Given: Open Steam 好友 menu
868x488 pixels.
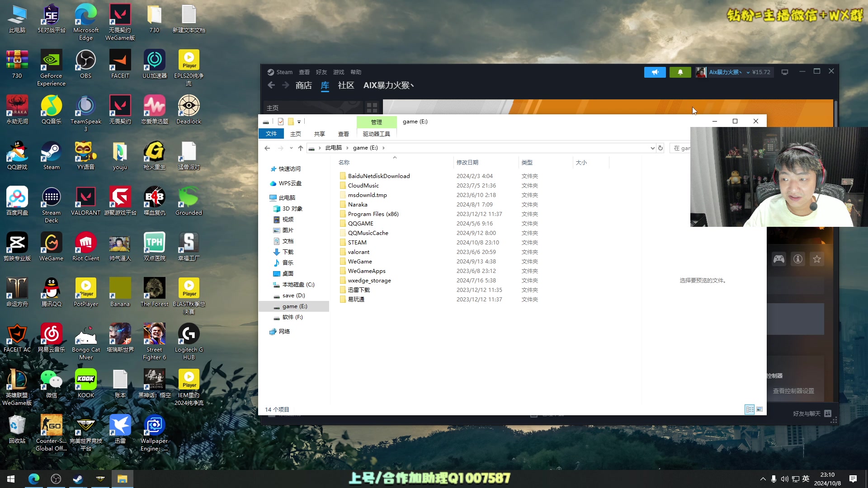Looking at the screenshot, I should coord(321,72).
